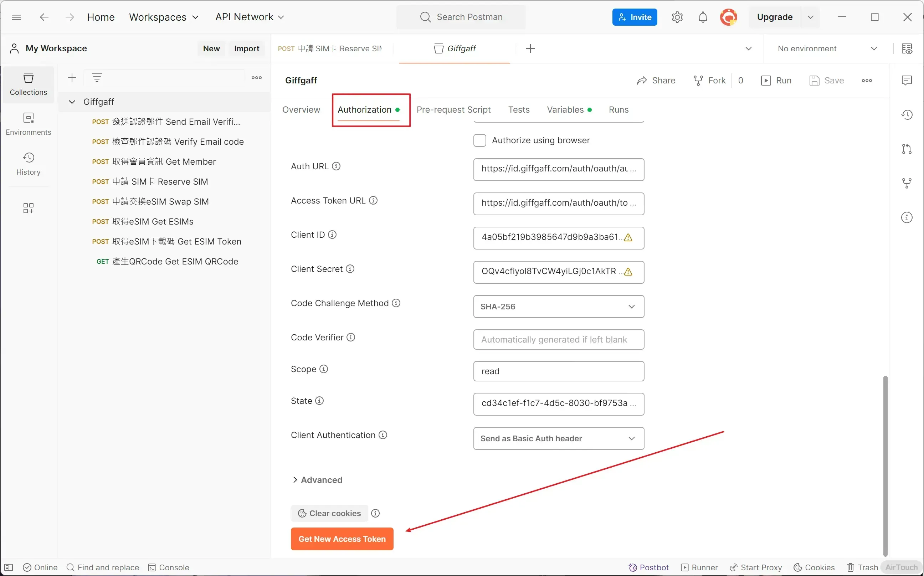Viewport: 924px width, 576px height.
Task: Open the Client Authentication dropdown
Action: pyautogui.click(x=558, y=438)
